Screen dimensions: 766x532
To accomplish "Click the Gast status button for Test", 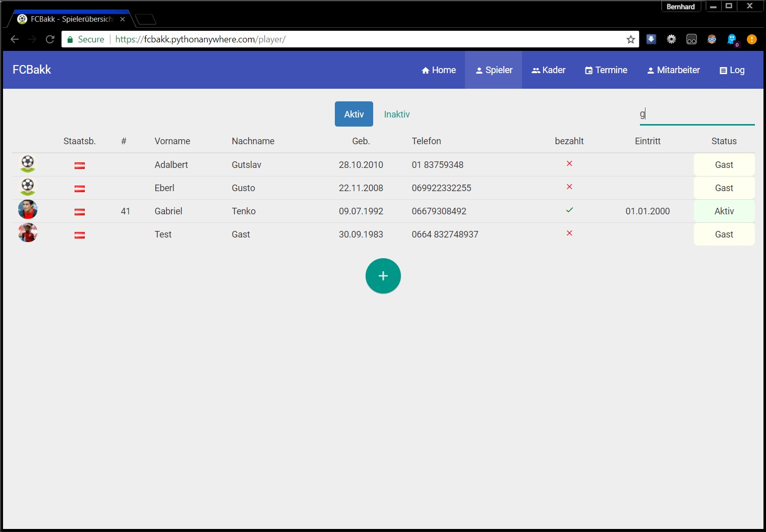I will click(724, 234).
